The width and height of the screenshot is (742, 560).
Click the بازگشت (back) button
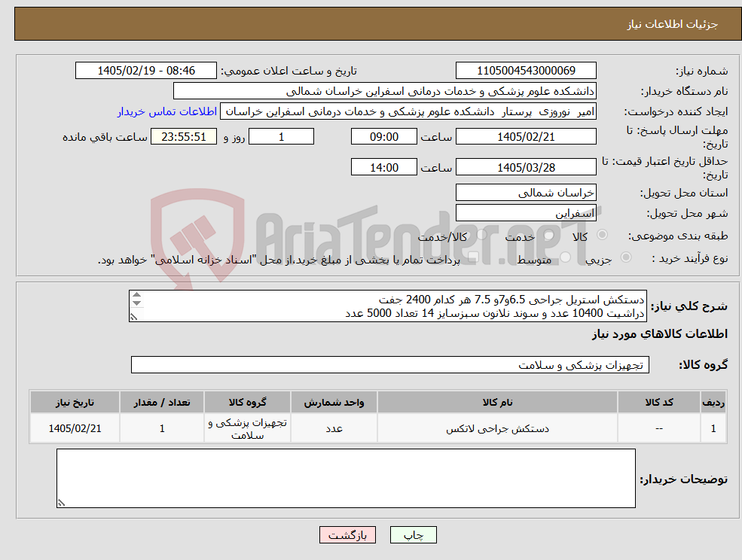(347, 535)
